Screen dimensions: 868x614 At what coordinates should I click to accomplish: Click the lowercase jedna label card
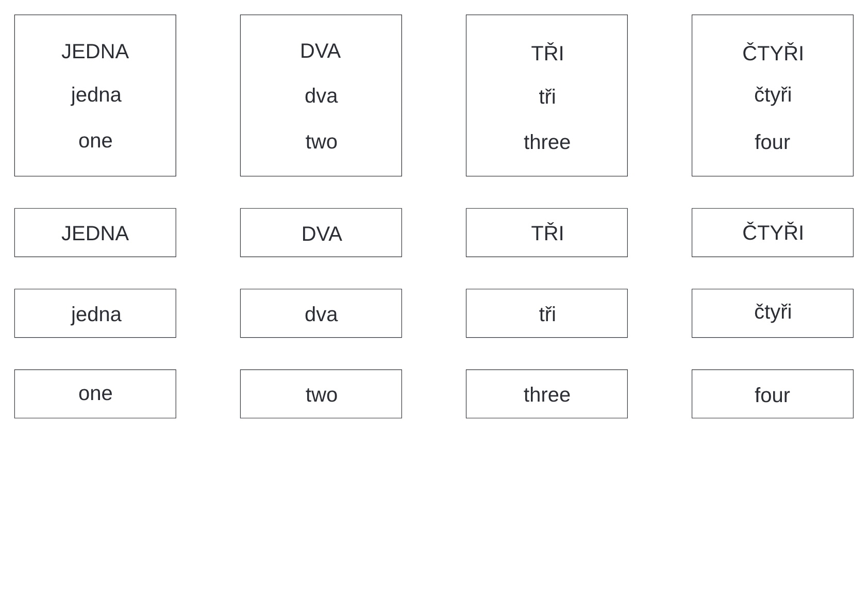[x=95, y=313]
